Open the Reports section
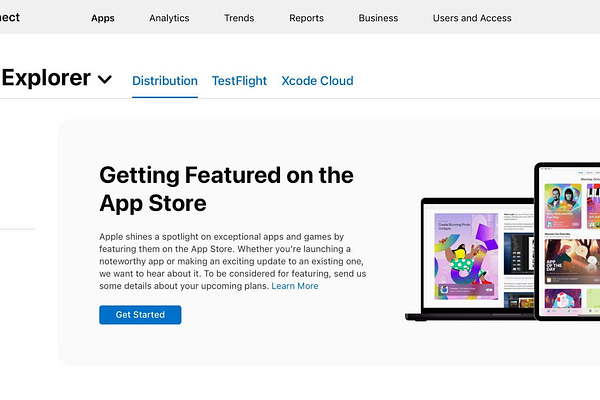 point(307,18)
